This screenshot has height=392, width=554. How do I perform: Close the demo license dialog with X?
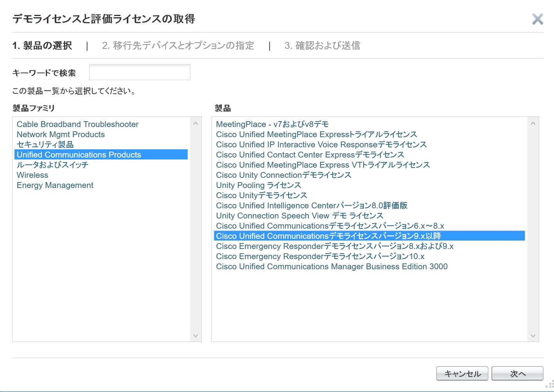(x=538, y=19)
